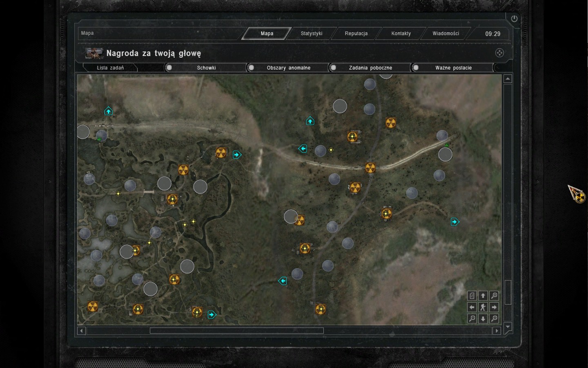The image size is (588, 368).
Task: Pan the map down with arrow button
Action: coord(483,319)
